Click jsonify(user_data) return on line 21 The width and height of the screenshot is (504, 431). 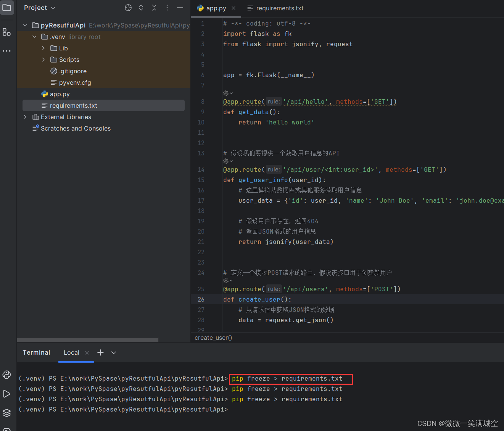[300, 242]
